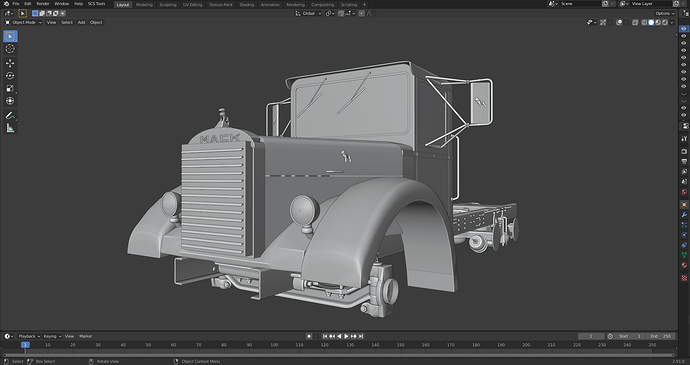This screenshot has width=690, height=365.
Task: Activate the 3D Cursor tool
Action: pyautogui.click(x=10, y=49)
